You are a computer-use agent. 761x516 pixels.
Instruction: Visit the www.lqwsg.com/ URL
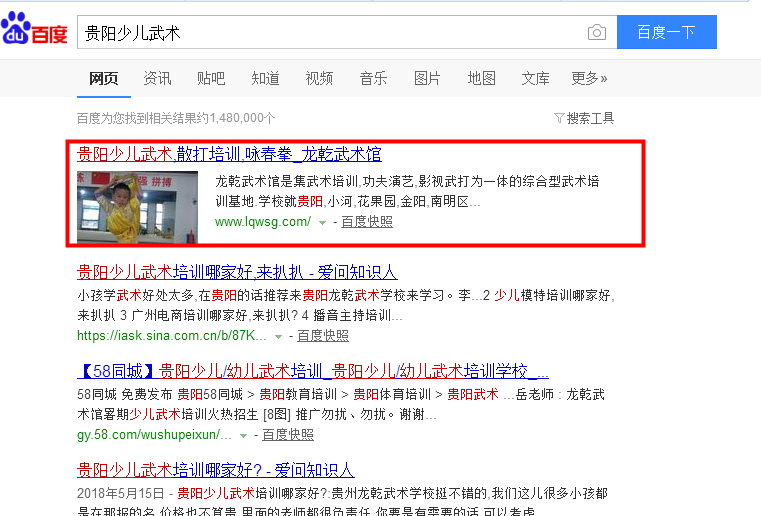[x=263, y=222]
